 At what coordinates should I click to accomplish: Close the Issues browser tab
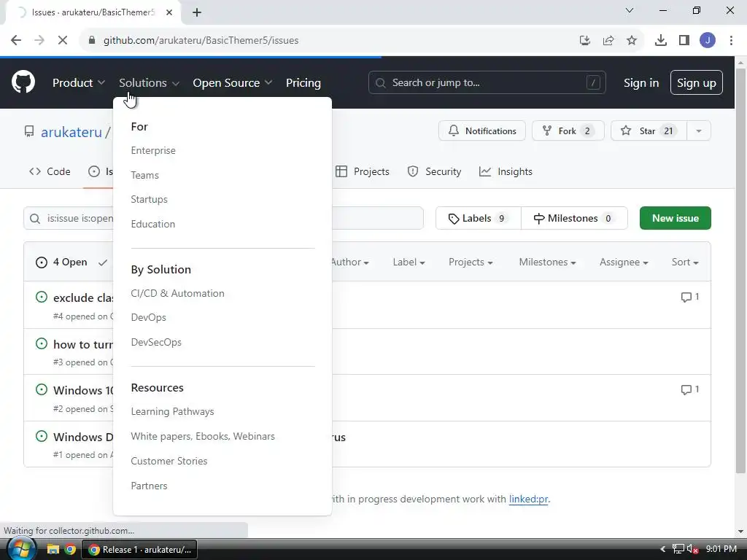click(169, 12)
